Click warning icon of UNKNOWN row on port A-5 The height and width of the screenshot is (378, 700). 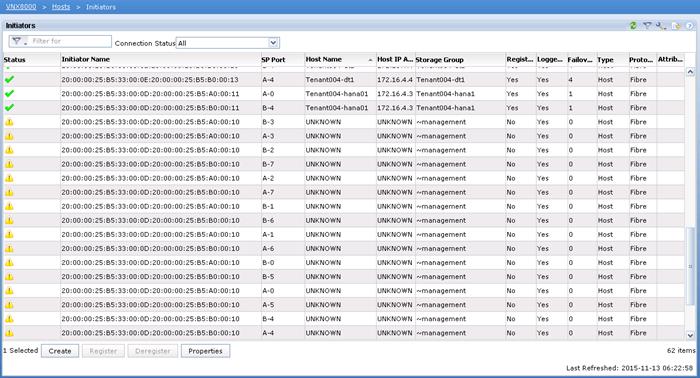[x=9, y=305]
